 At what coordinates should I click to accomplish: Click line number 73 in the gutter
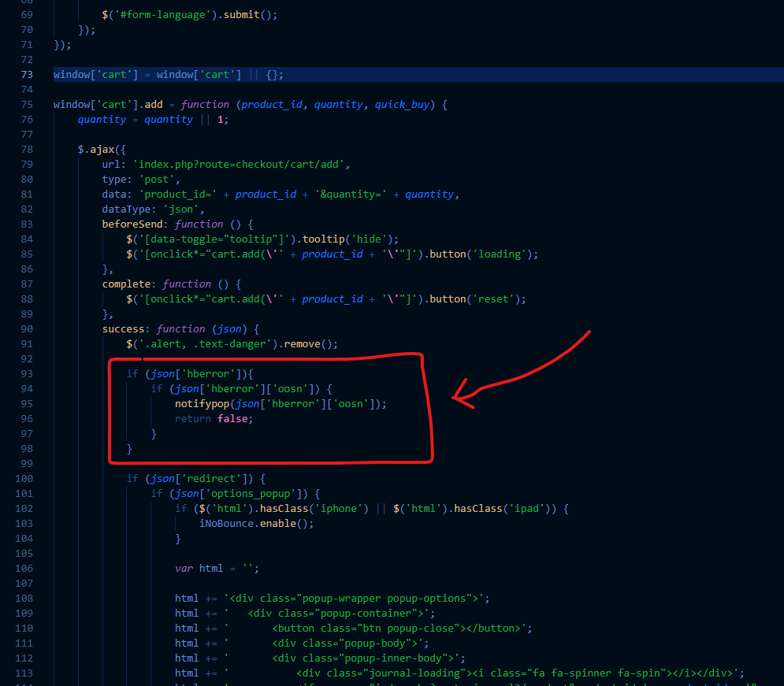[x=27, y=75]
